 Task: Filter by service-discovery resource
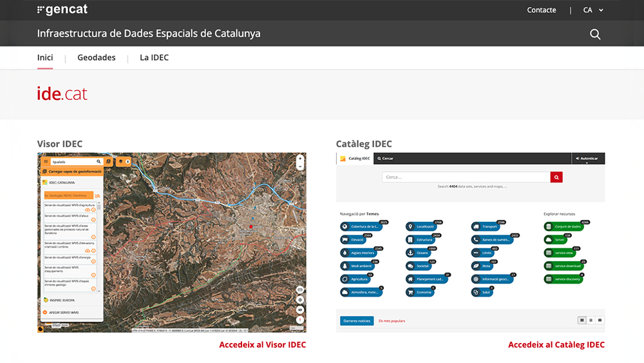[563, 279]
